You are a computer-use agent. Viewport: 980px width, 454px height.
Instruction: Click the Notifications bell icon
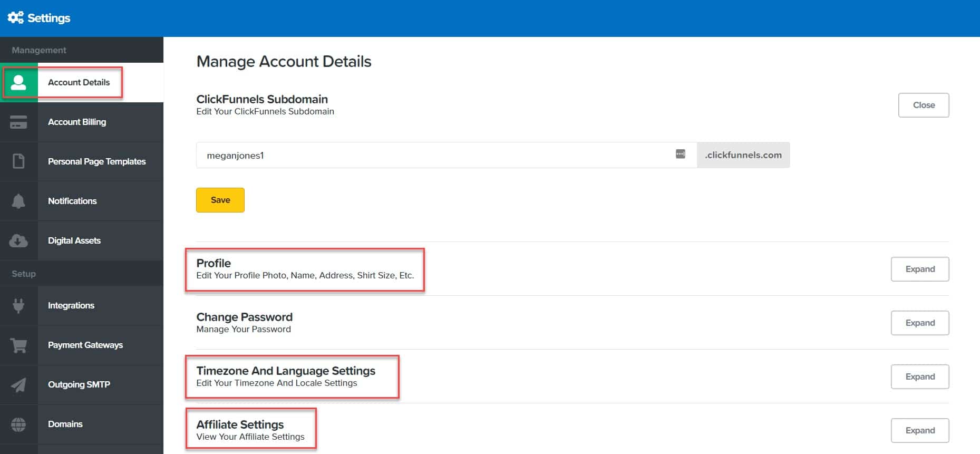[x=18, y=201]
